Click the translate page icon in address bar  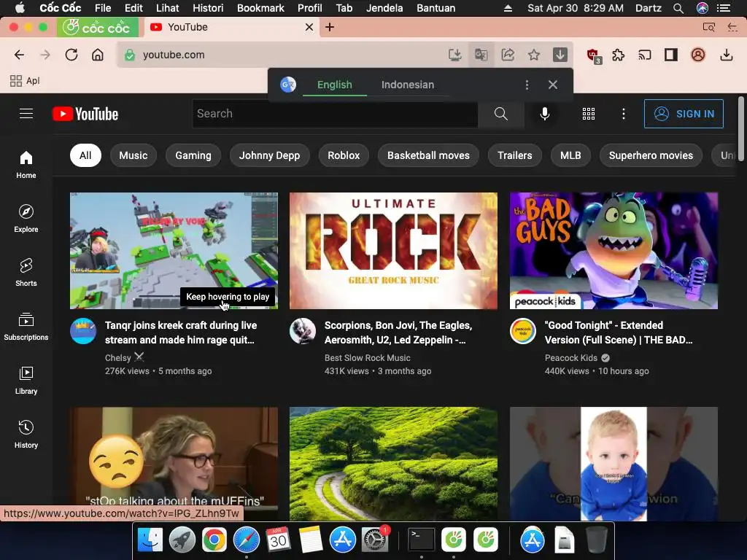(481, 55)
